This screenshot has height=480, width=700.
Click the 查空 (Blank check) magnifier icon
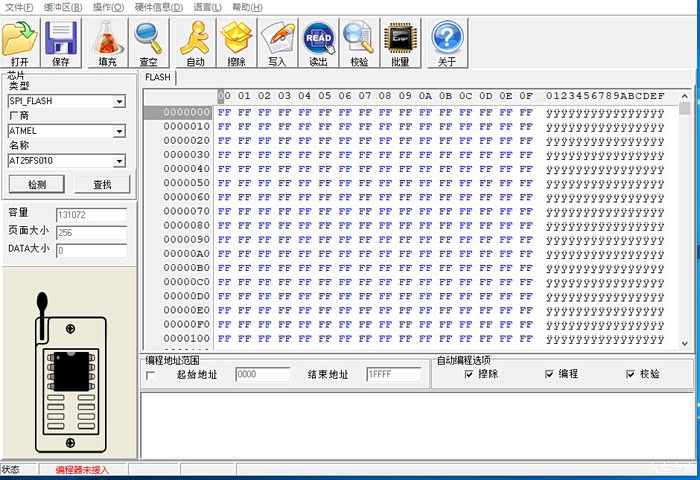pos(148,40)
